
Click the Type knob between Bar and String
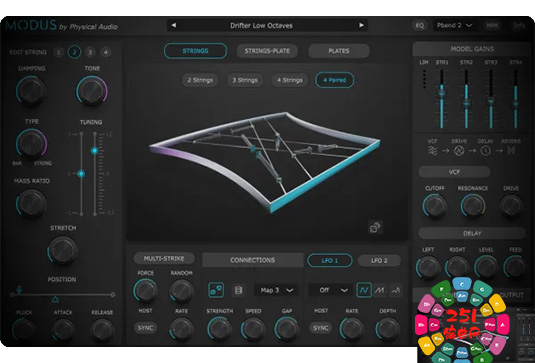[x=31, y=144]
